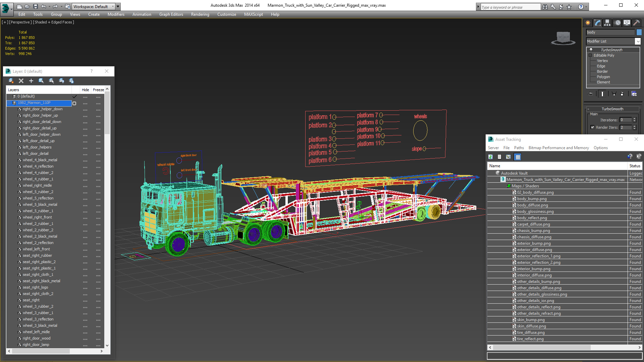Click the Subscription Center key icon
The image size is (644, 362).
(553, 7)
